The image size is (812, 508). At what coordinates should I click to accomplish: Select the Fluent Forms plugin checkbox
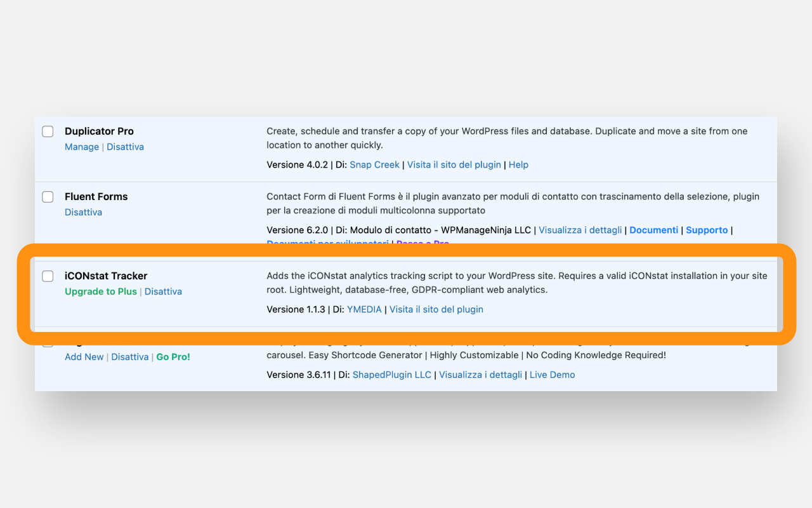pos(48,197)
